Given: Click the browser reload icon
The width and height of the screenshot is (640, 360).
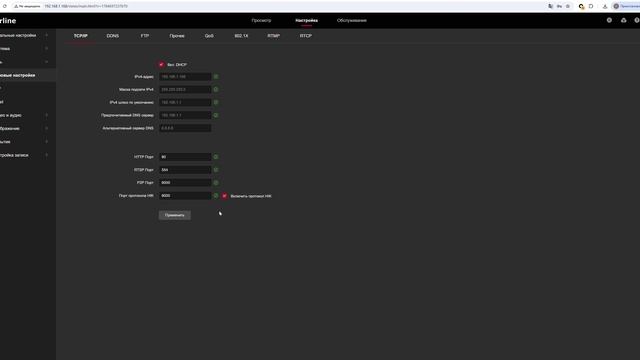Looking at the screenshot, I should 4,6.
